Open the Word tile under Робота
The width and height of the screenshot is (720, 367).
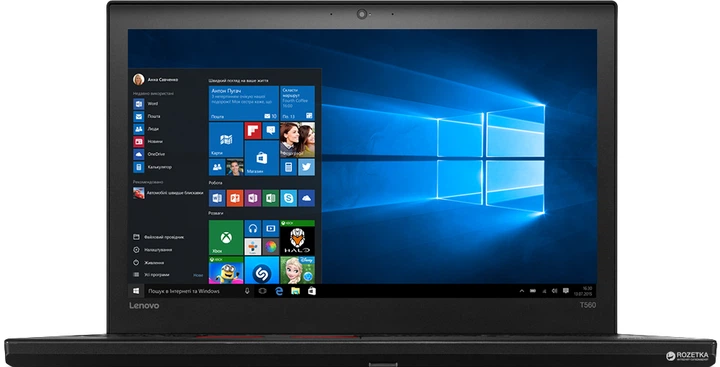pyautogui.click(x=217, y=198)
